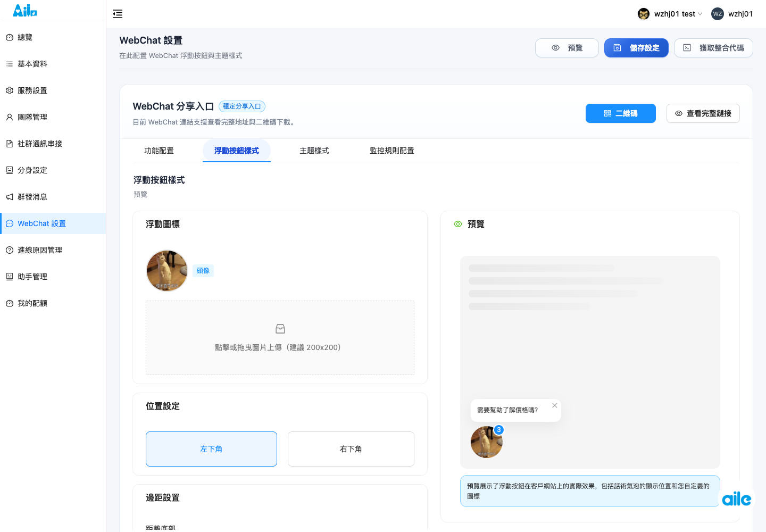The width and height of the screenshot is (766, 532).
Task: Open 團隊管理 in the sidebar
Action: 53,117
